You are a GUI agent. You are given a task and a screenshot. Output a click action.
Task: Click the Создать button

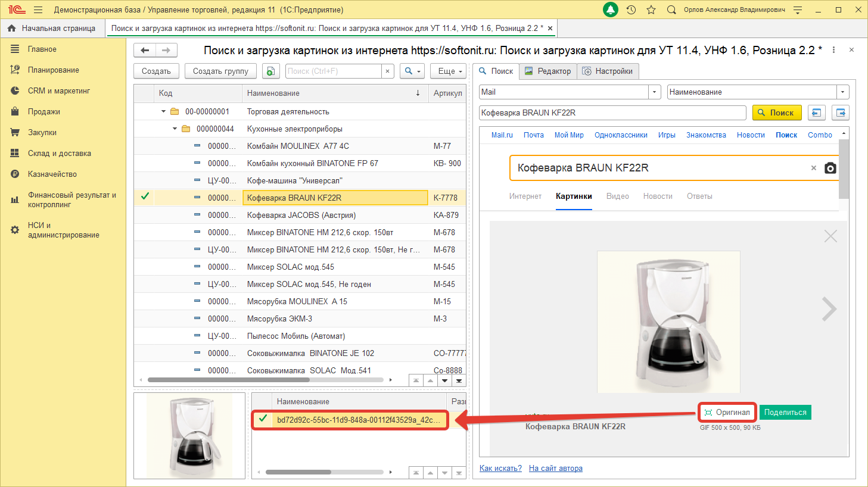(x=156, y=71)
